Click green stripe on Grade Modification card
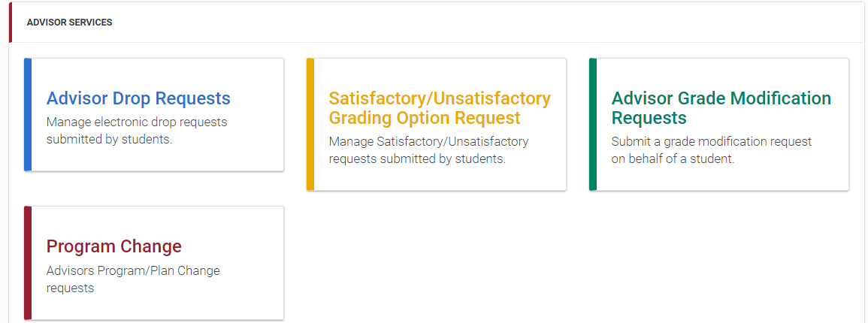Image resolution: width=868 pixels, height=323 pixels. point(593,124)
